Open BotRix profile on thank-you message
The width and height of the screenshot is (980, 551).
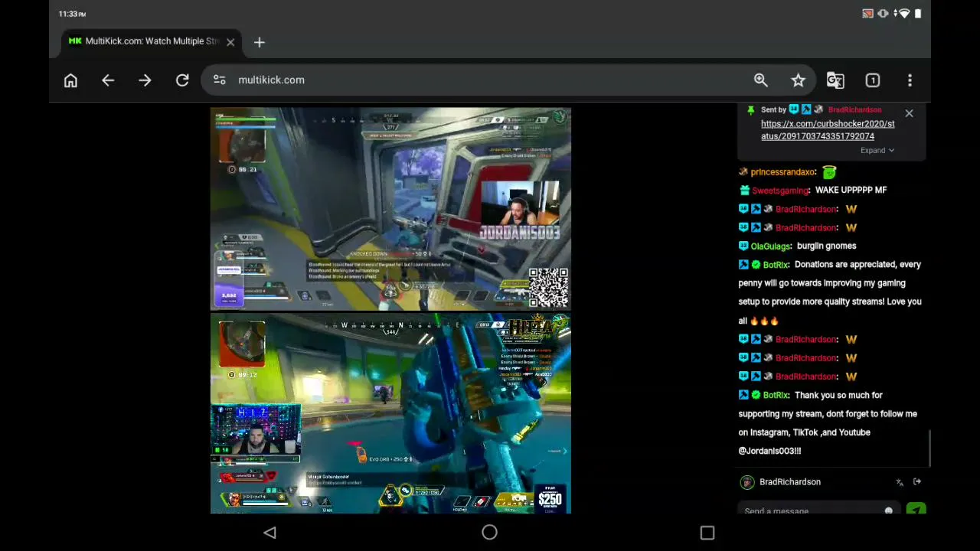[776, 396]
